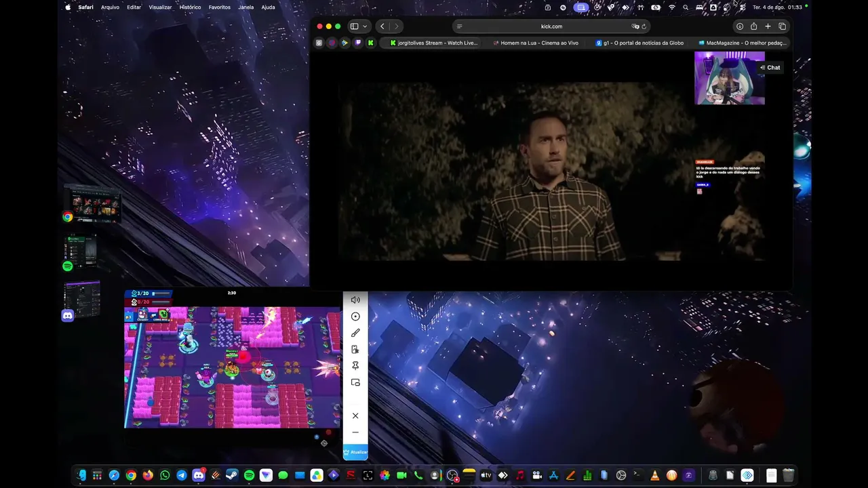Screen dimensions: 868x488
Task: Show Safari tab overview
Action: pos(782,26)
